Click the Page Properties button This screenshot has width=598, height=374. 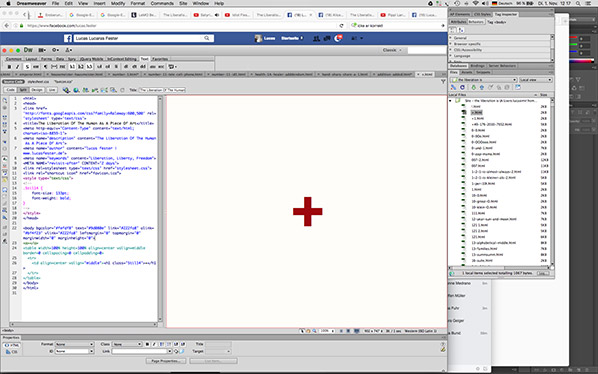(x=166, y=361)
